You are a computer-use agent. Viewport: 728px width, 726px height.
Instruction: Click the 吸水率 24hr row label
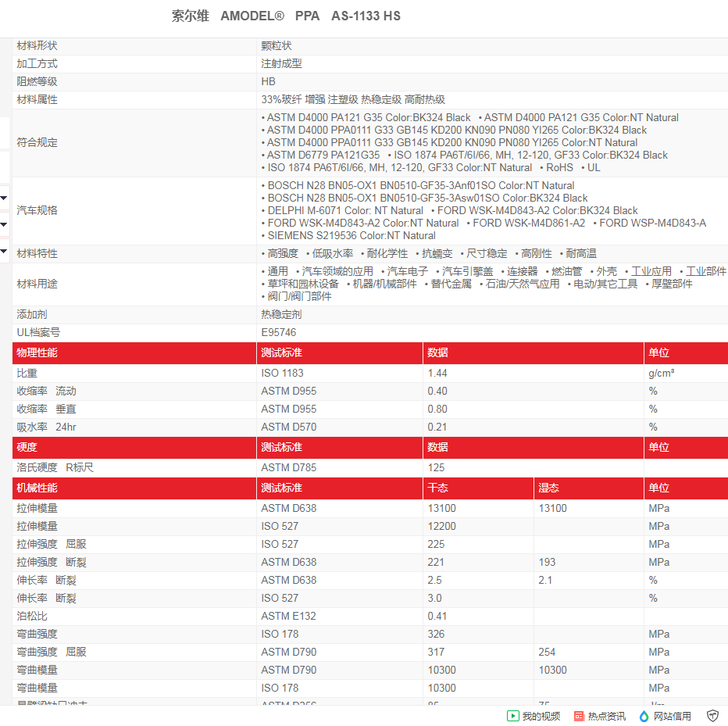pyautogui.click(x=46, y=427)
